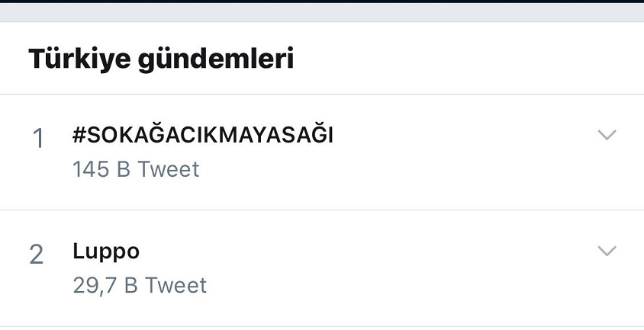Click the 145 B Tweet count
The image size is (644, 330).
click(x=136, y=169)
